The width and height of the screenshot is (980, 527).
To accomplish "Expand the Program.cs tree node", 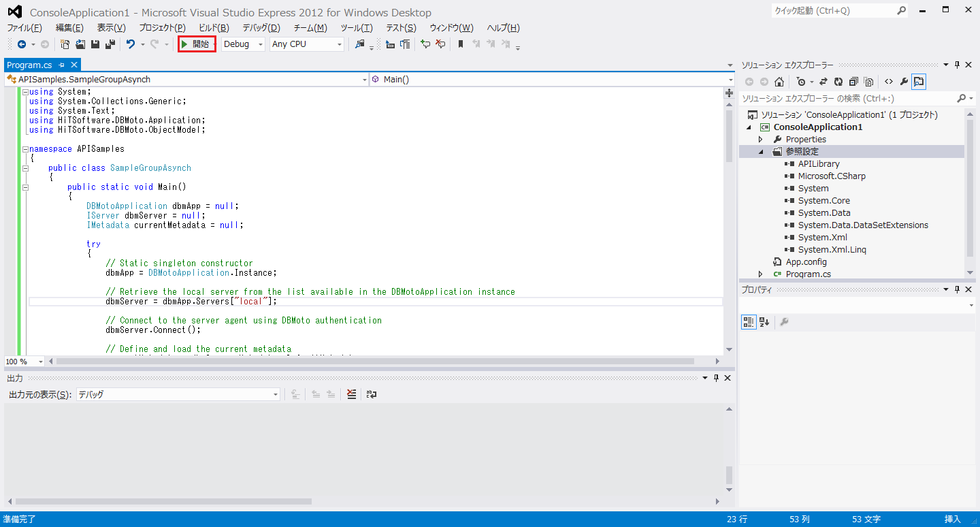I will pyautogui.click(x=761, y=274).
